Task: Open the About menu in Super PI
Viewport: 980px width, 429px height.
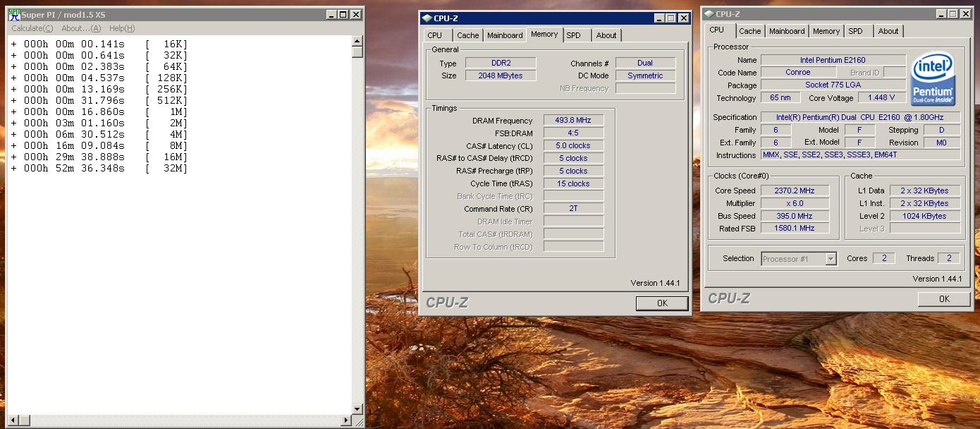Action: pos(81,28)
